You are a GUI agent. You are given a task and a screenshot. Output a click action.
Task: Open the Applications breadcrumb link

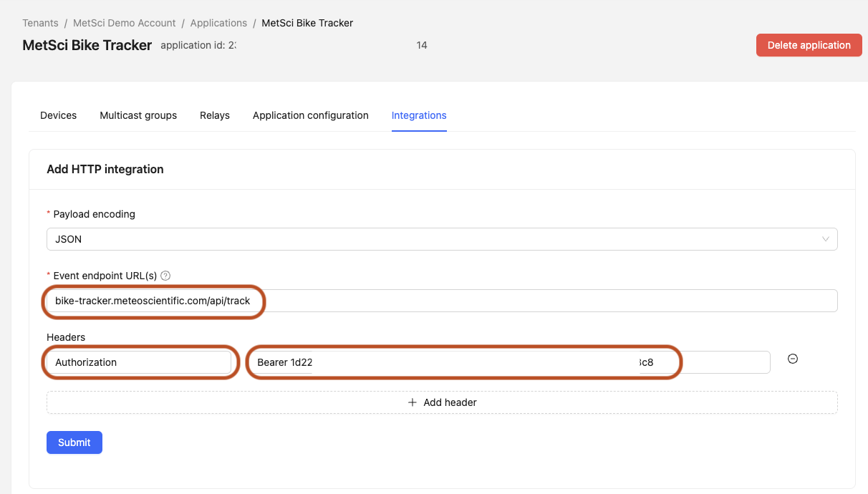pos(218,22)
